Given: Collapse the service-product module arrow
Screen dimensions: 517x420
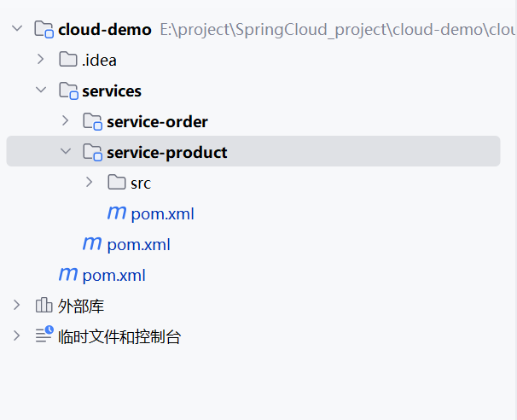Looking at the screenshot, I should pos(65,152).
